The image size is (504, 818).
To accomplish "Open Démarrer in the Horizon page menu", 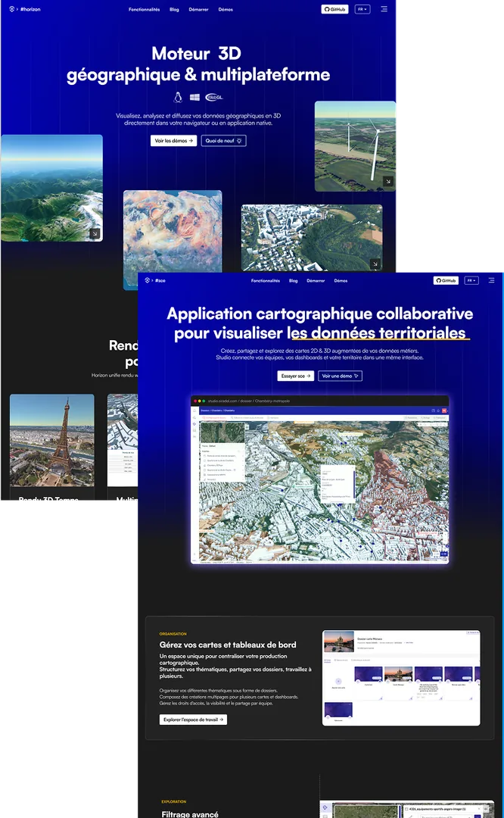I will pyautogui.click(x=198, y=9).
